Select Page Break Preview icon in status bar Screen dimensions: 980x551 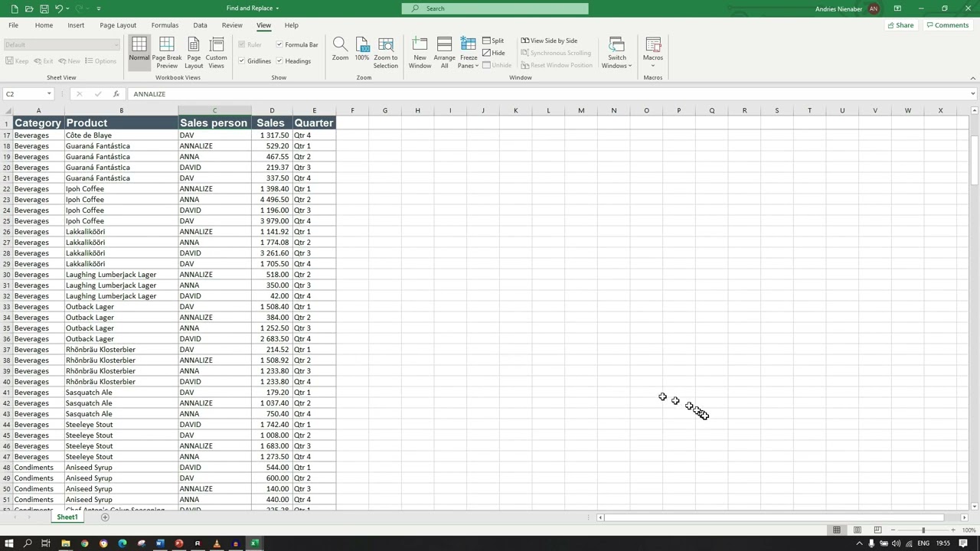coord(877,530)
